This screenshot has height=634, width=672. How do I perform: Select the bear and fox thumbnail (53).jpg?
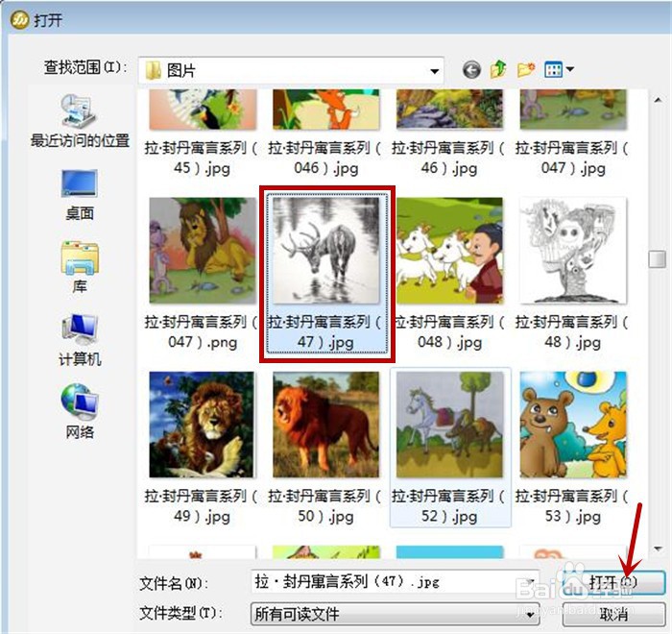tap(572, 425)
